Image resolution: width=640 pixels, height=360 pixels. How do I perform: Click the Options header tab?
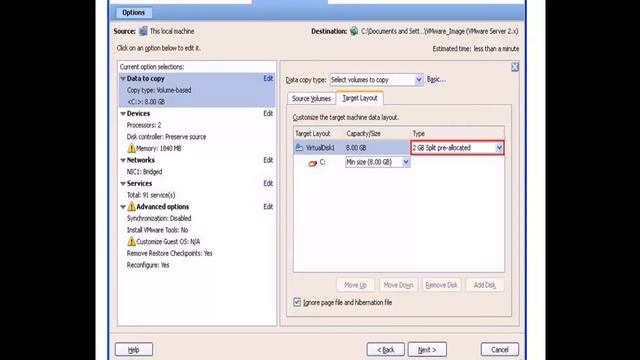point(133,13)
